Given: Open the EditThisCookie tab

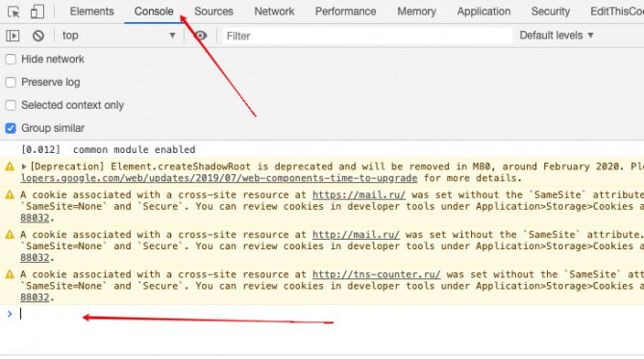Looking at the screenshot, I should [617, 12].
